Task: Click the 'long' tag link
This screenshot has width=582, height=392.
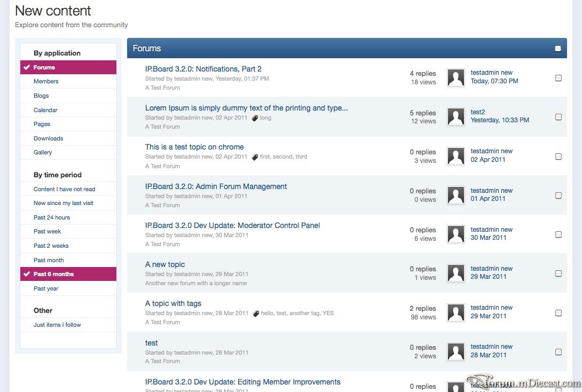Action: [x=265, y=117]
